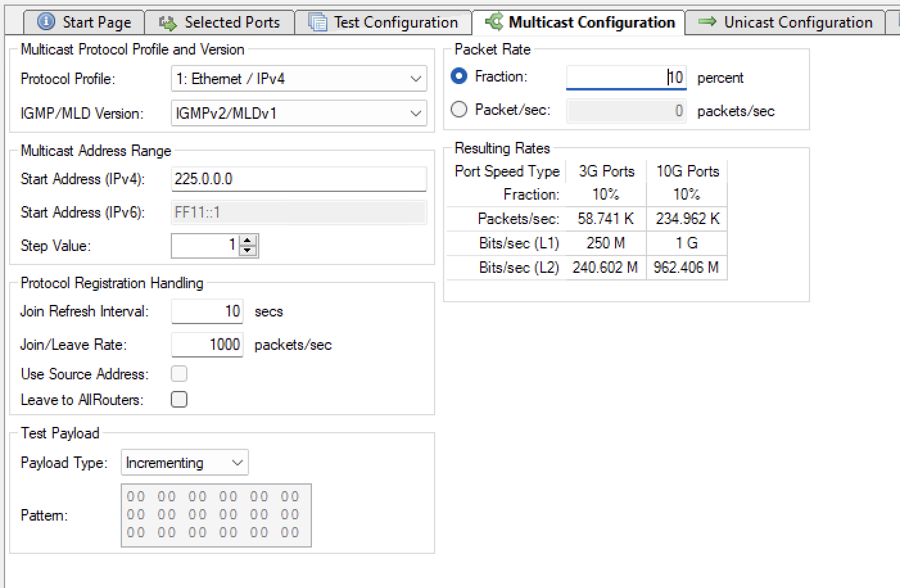Click the Fraction percent input field
Image resolution: width=900 pixels, height=588 pixels.
point(625,78)
